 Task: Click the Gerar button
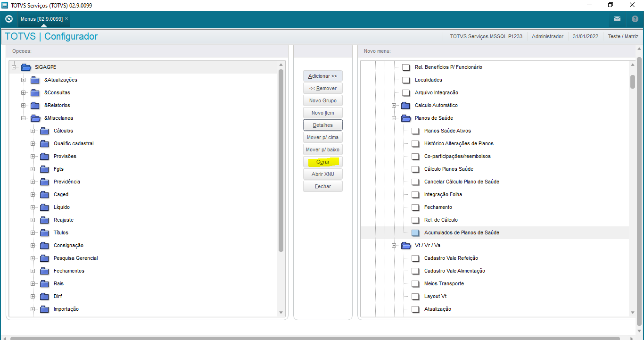[323, 162]
